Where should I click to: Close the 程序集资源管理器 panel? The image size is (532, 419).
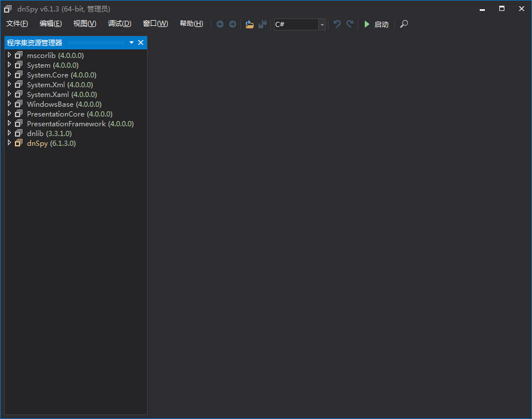[141, 42]
